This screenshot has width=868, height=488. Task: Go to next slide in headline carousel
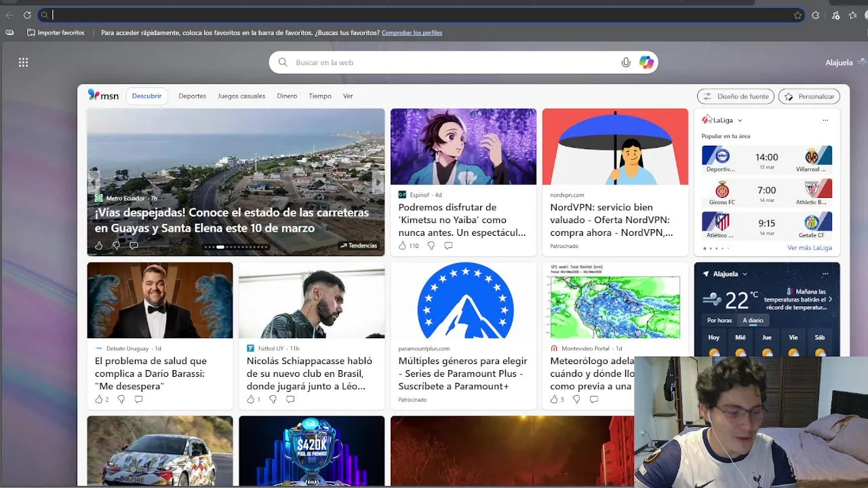[378, 182]
